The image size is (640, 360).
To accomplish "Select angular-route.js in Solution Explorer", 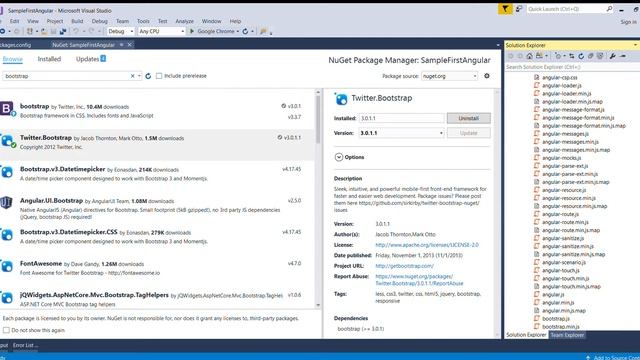I will [560, 214].
